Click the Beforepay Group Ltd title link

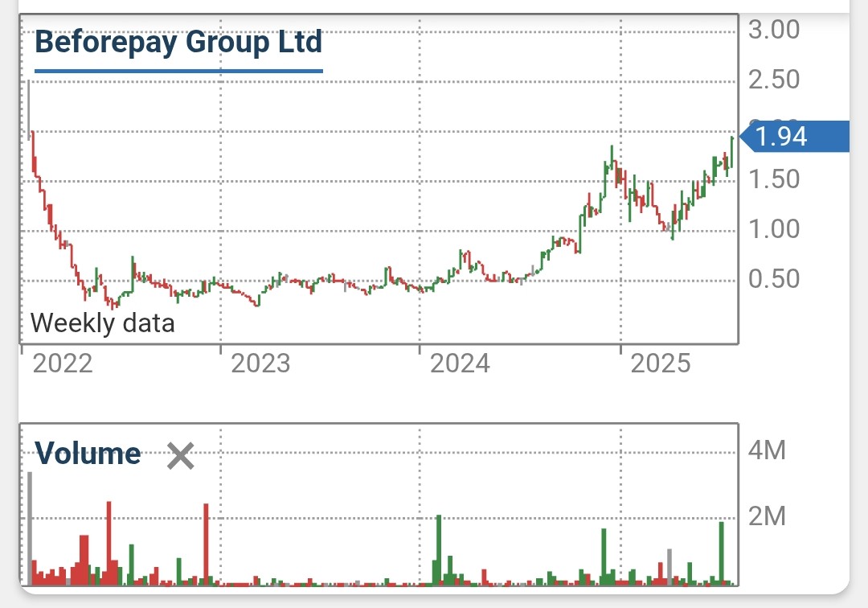pyautogui.click(x=177, y=43)
